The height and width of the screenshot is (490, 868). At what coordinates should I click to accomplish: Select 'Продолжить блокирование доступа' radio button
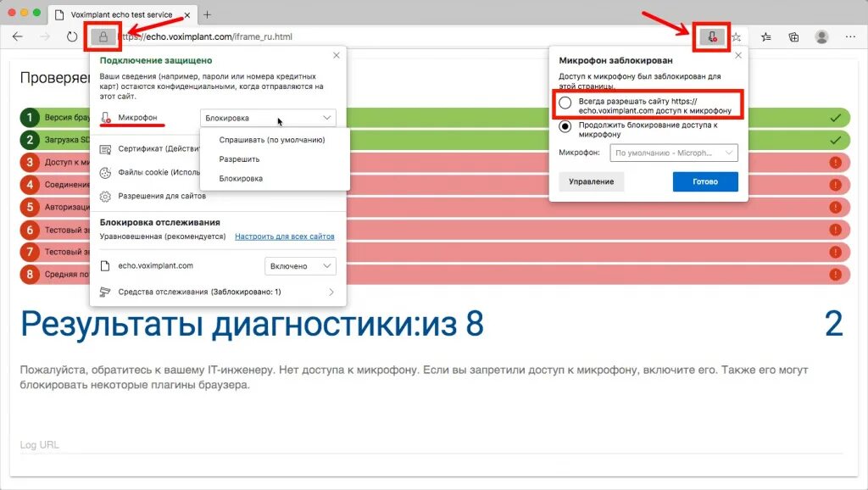click(x=565, y=127)
